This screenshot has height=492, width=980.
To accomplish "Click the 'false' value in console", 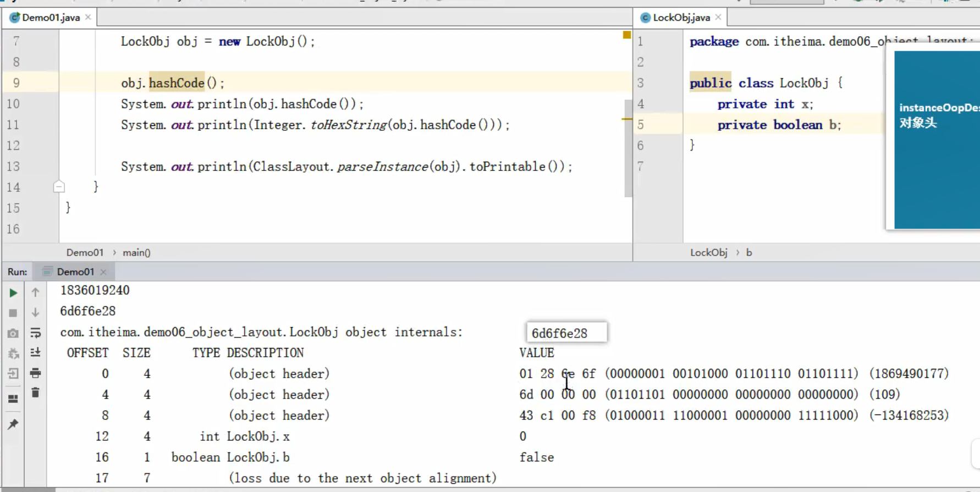I will click(537, 457).
